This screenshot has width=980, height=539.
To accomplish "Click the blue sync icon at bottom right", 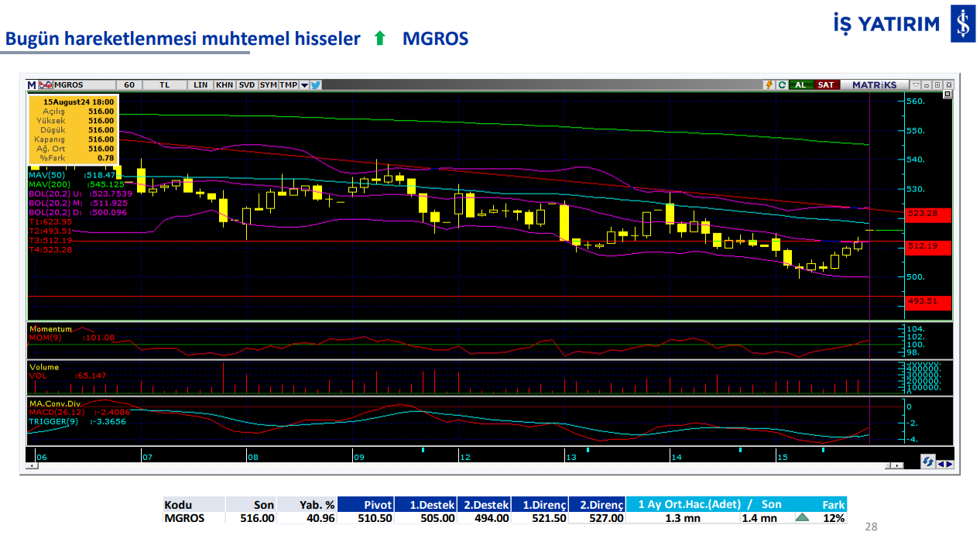I will pos(927,462).
